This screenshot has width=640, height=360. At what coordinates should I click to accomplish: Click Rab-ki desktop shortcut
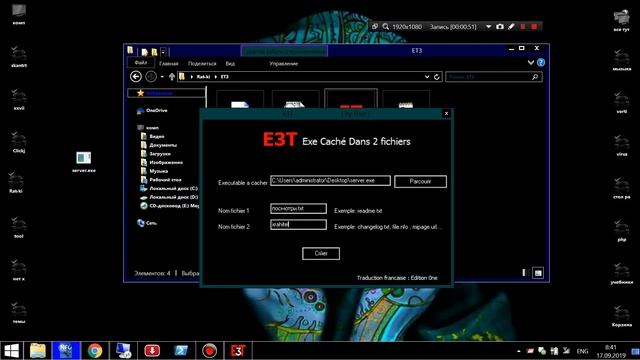coord(16,182)
